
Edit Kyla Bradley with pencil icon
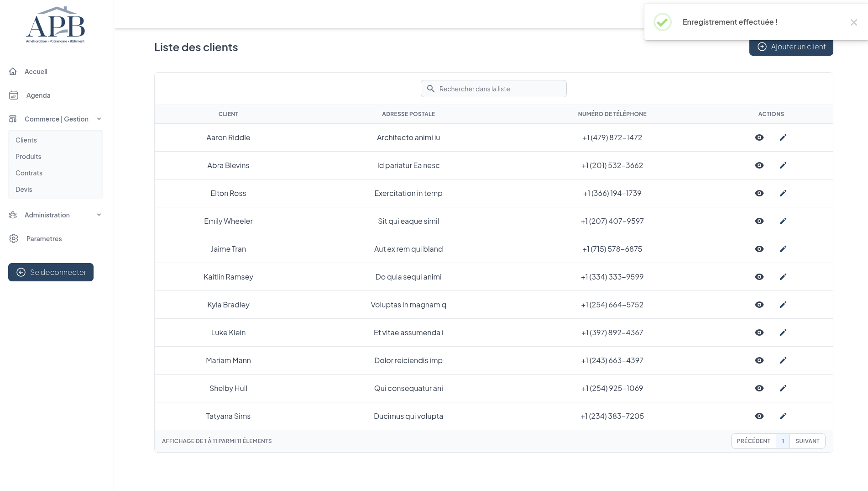[x=783, y=305]
